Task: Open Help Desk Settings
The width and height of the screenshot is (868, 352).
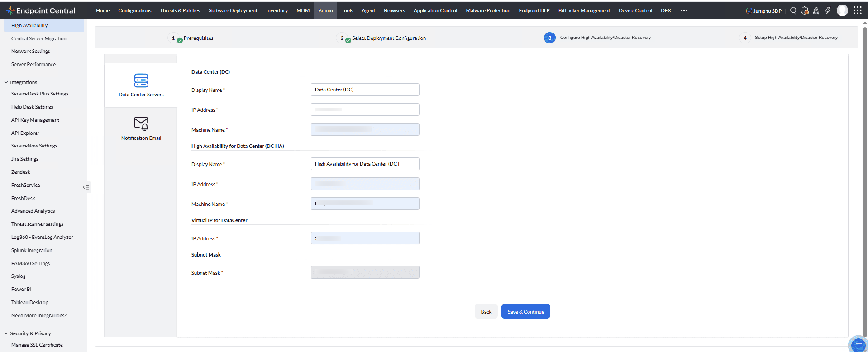Action: coord(32,107)
